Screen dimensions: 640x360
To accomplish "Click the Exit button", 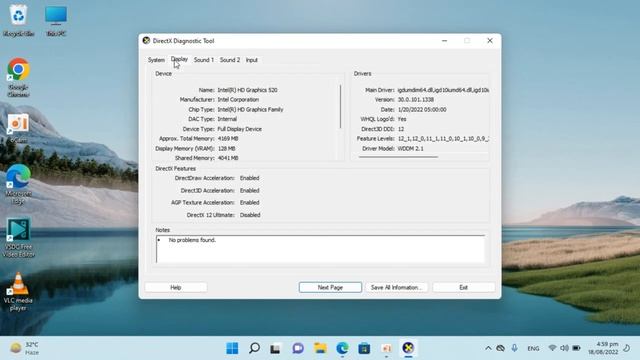I will (463, 287).
